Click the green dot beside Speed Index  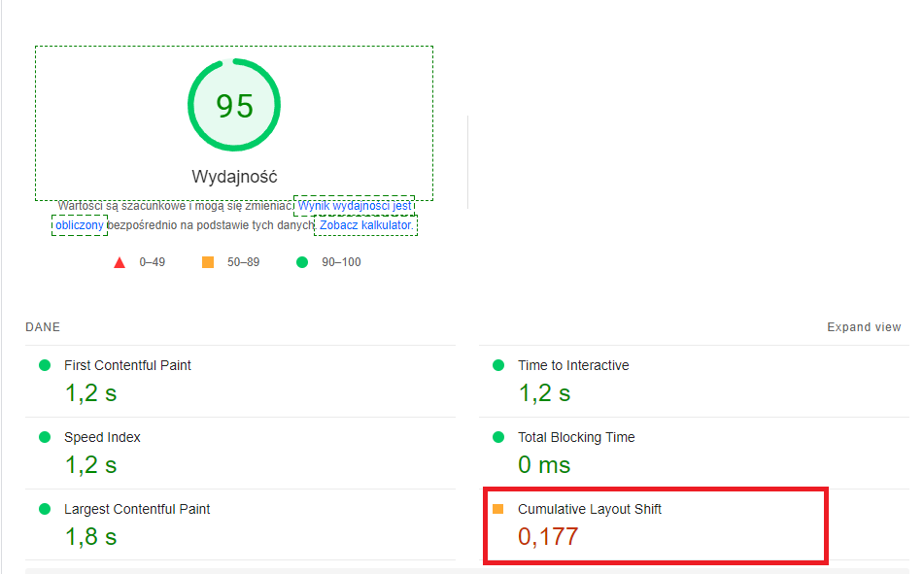[x=44, y=437]
